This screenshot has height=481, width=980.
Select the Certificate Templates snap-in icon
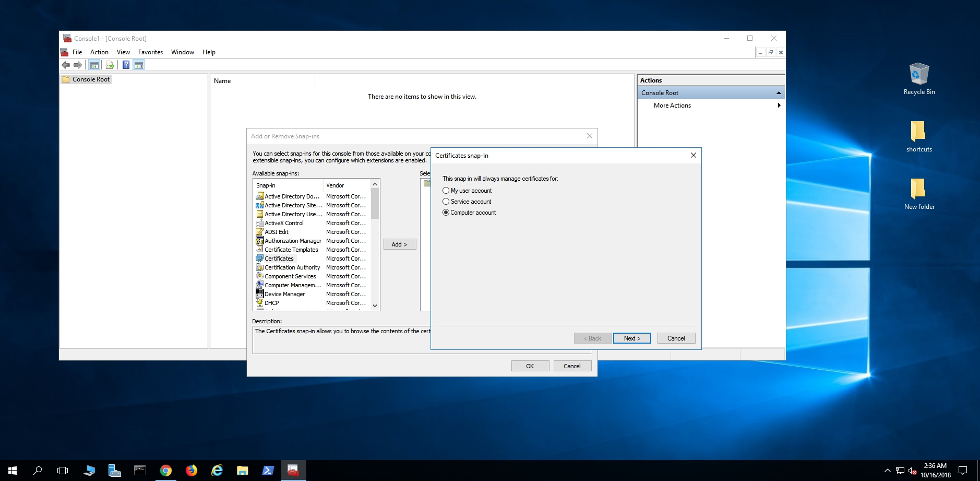pos(260,250)
